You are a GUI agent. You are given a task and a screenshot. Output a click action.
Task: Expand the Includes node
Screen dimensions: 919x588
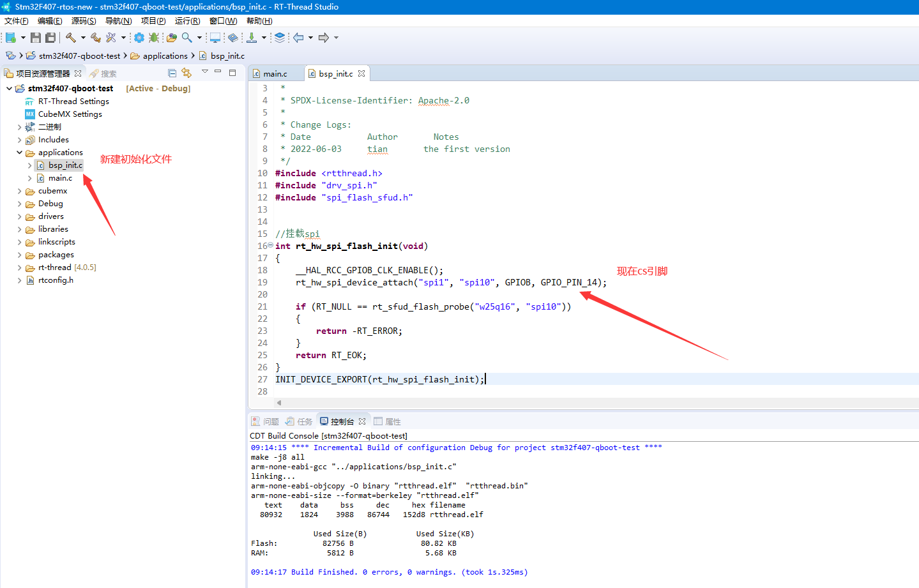tap(19, 140)
